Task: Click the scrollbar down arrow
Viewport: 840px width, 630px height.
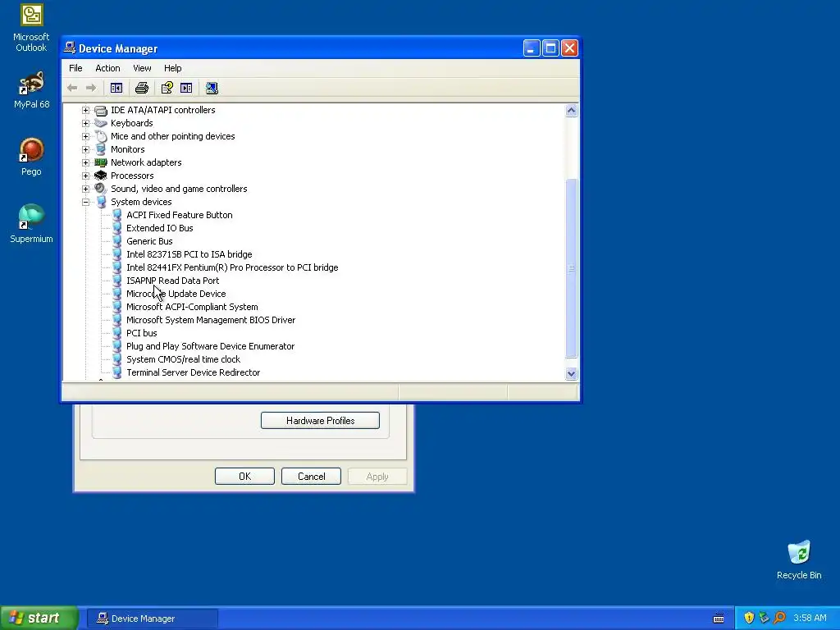Action: tap(571, 374)
